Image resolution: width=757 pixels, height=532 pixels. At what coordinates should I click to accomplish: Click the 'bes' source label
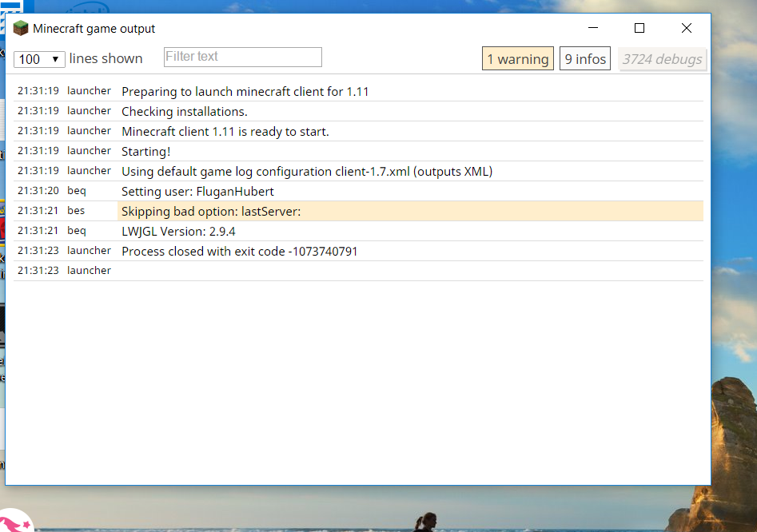76,211
